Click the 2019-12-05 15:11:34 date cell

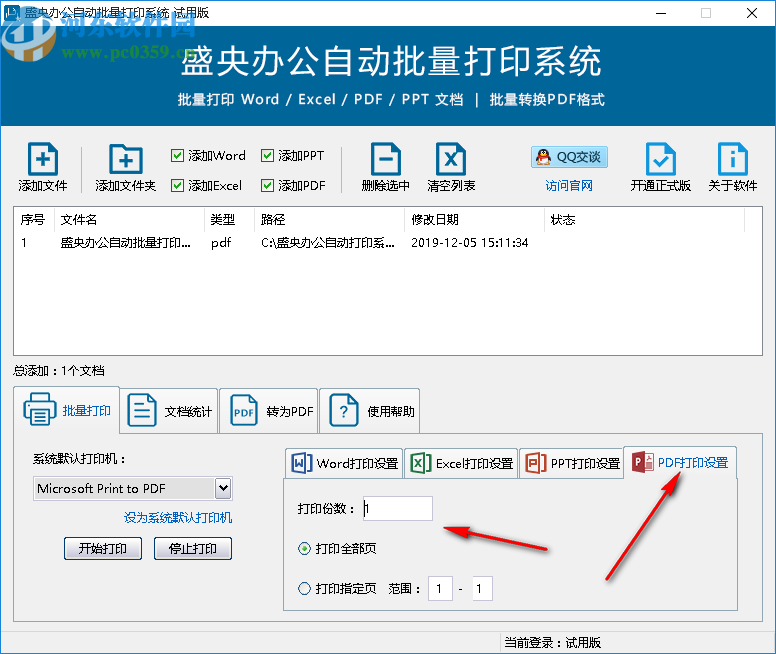tap(470, 243)
